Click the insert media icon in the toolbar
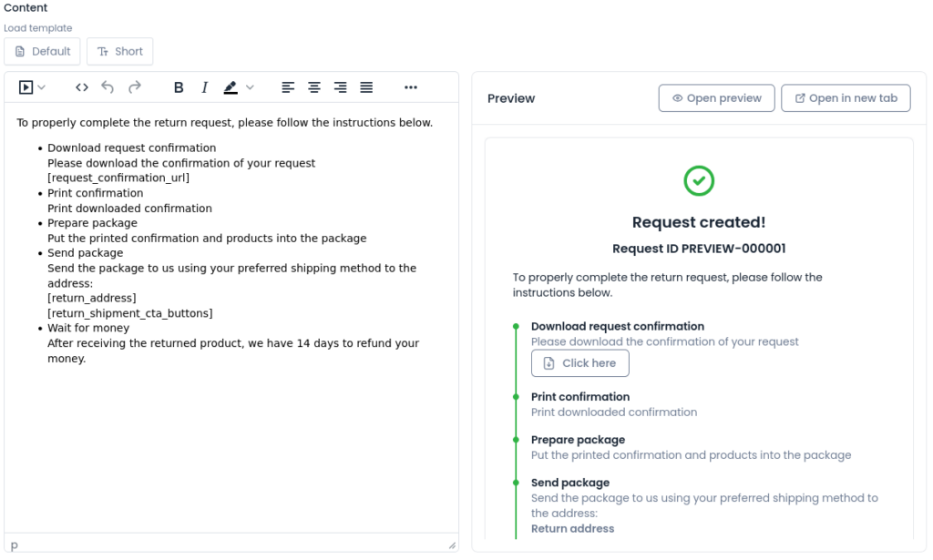Image resolution: width=933 pixels, height=560 pixels. 26,87
